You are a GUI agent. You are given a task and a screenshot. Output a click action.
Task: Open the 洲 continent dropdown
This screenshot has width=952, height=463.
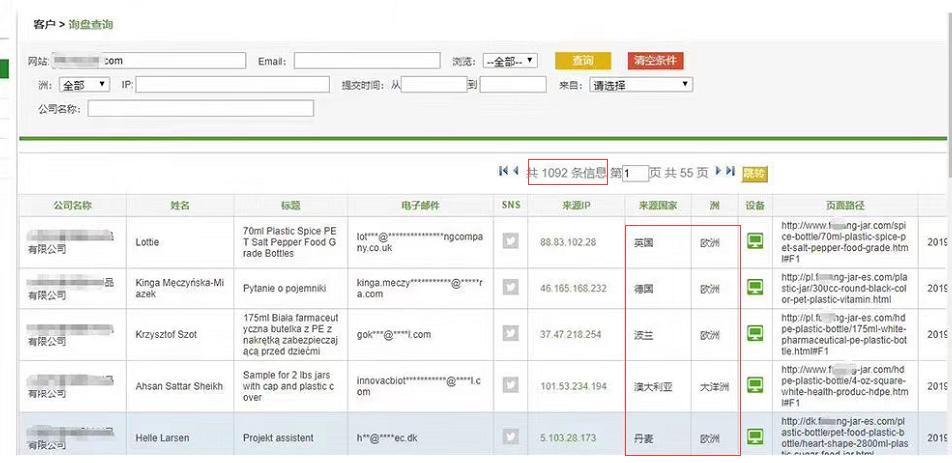84,85
